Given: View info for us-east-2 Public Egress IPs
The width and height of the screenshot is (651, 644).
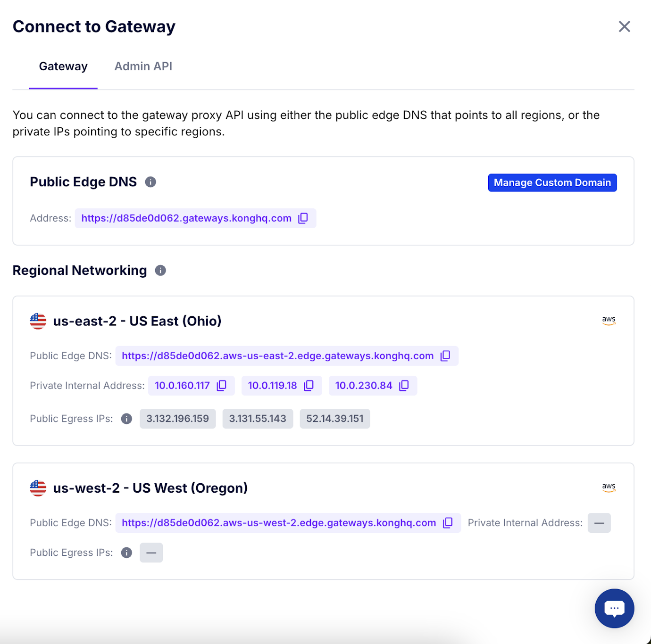Looking at the screenshot, I should [x=126, y=418].
